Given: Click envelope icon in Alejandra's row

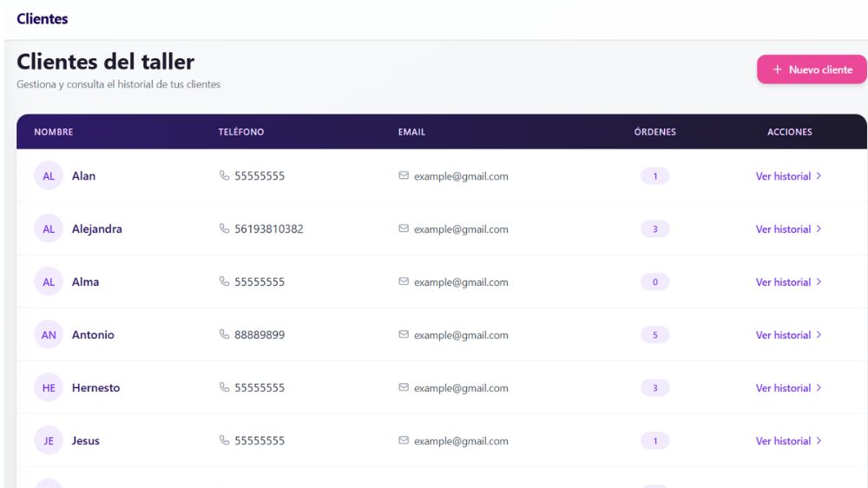Looking at the screenshot, I should (x=404, y=228).
